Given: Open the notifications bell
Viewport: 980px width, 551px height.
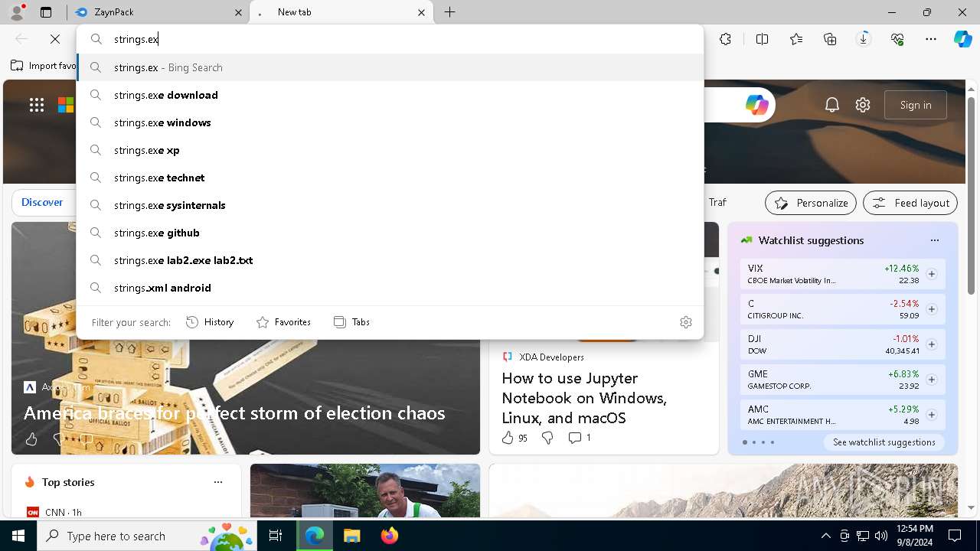Looking at the screenshot, I should point(832,105).
